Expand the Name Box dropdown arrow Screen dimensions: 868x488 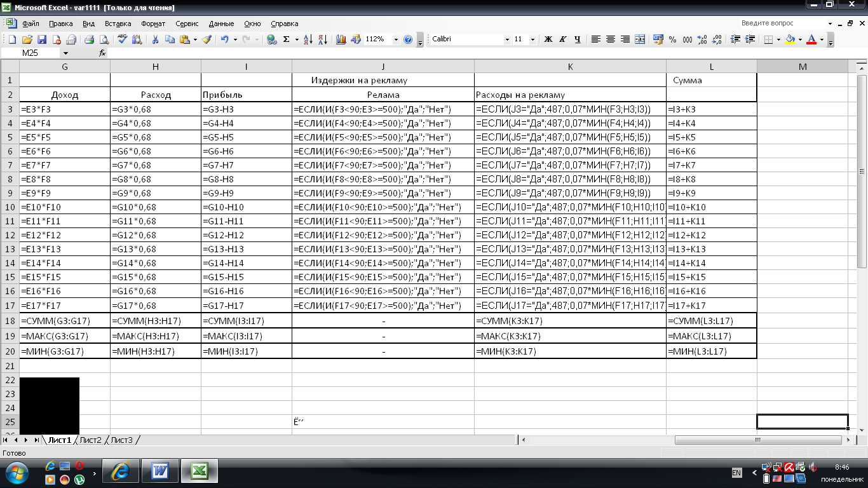[65, 53]
